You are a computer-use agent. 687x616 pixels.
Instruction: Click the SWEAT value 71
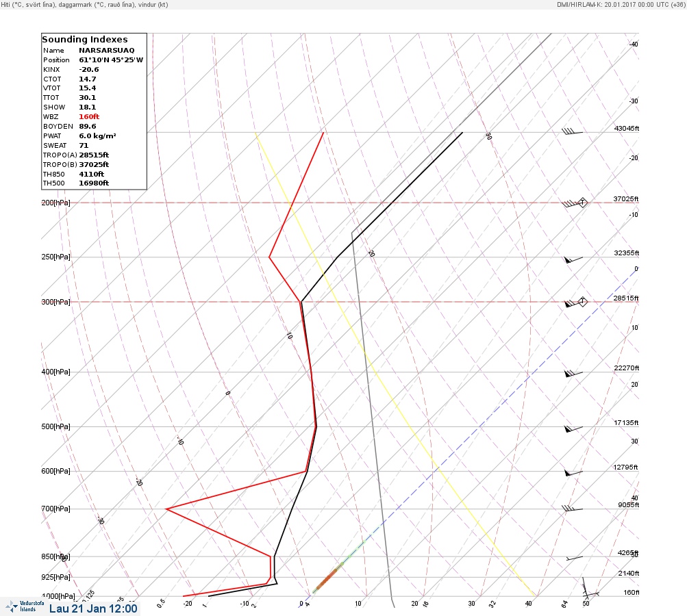(x=84, y=146)
